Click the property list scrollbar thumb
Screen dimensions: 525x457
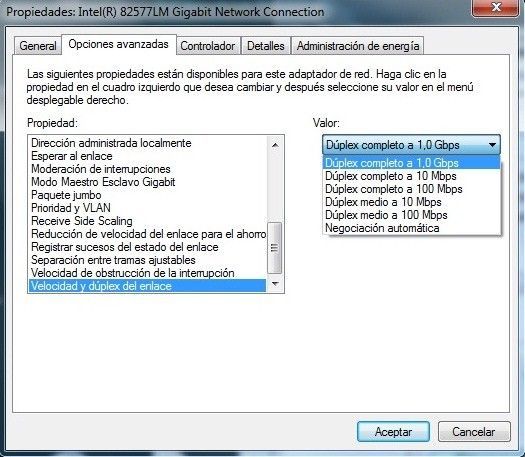[275, 248]
